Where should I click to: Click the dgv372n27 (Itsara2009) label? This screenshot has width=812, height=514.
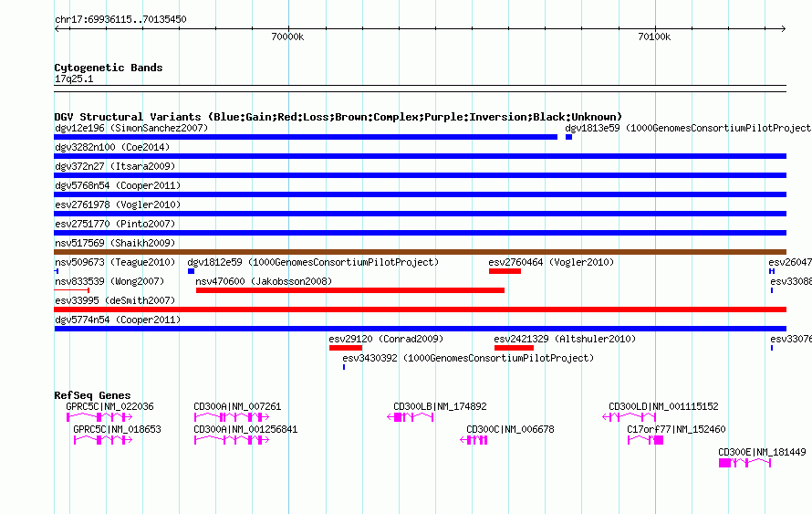pyautogui.click(x=115, y=166)
